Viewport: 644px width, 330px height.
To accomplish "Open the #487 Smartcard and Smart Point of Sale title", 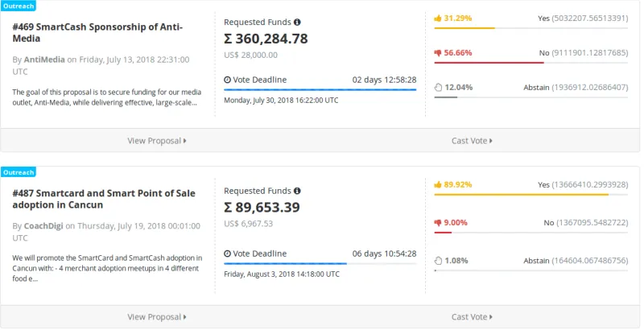I will pyautogui.click(x=104, y=199).
